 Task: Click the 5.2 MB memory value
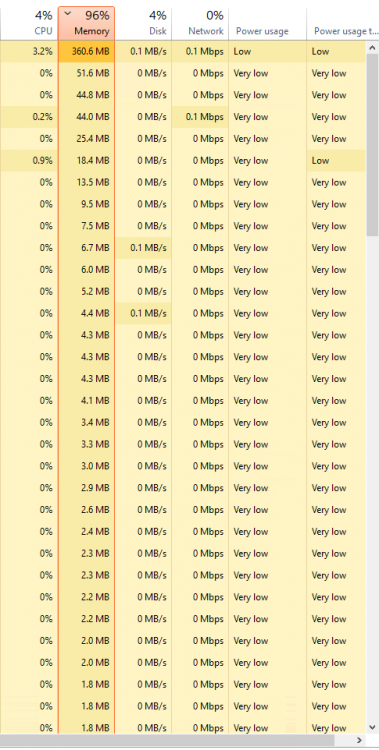click(94, 291)
